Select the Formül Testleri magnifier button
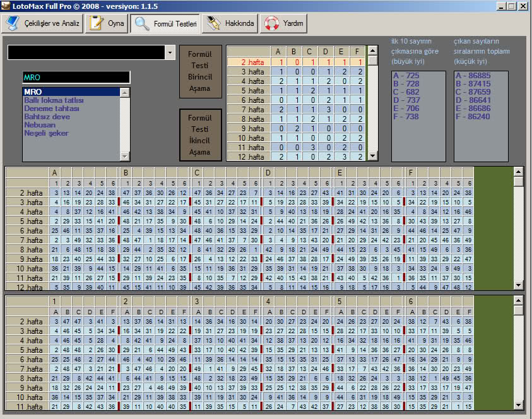This screenshot has width=532, height=419. click(x=165, y=23)
